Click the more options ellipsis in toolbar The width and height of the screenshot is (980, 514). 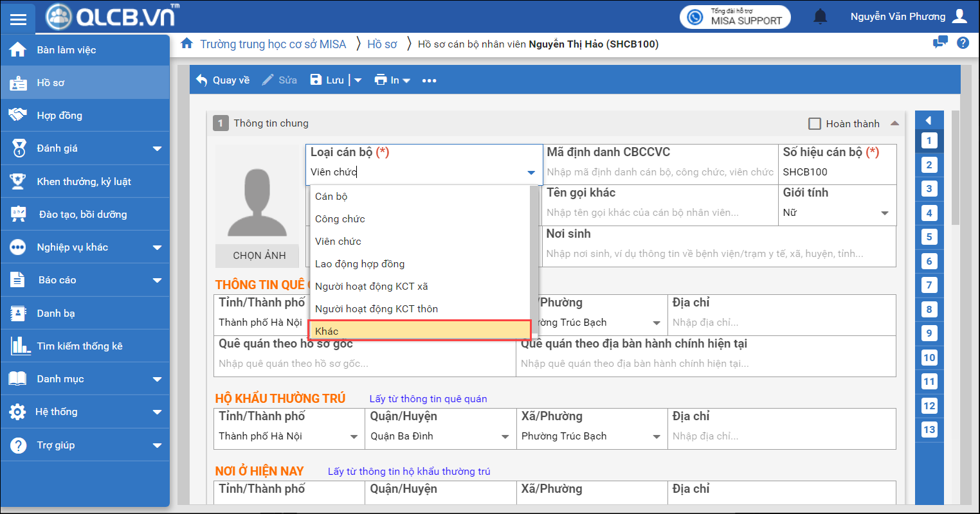[x=429, y=80]
